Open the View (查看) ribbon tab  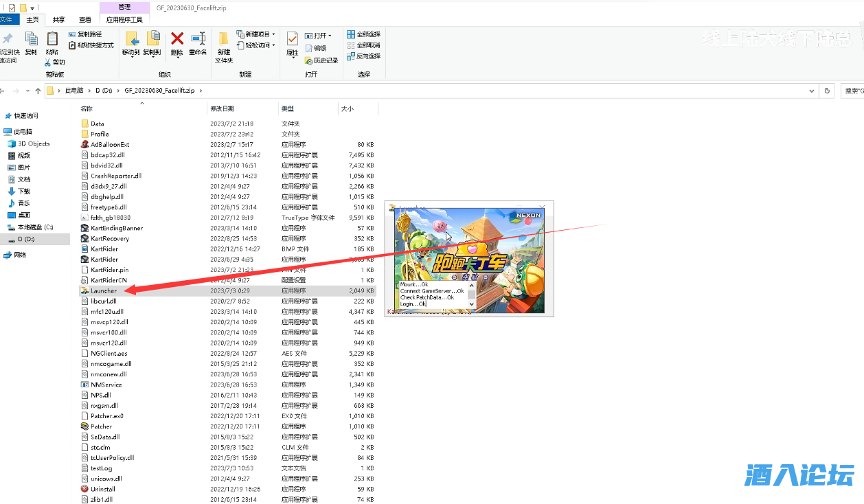(84, 20)
